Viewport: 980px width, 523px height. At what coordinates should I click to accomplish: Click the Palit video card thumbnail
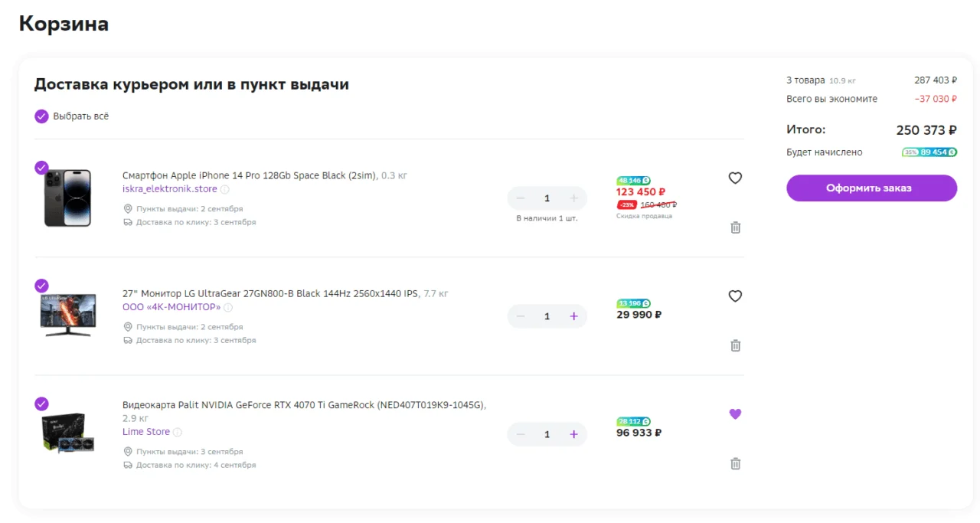click(x=67, y=433)
